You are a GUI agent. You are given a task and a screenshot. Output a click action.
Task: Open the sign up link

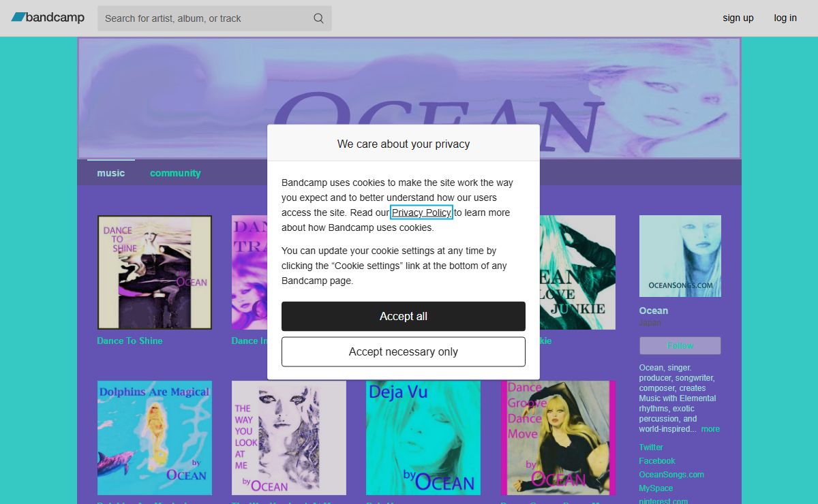point(738,18)
